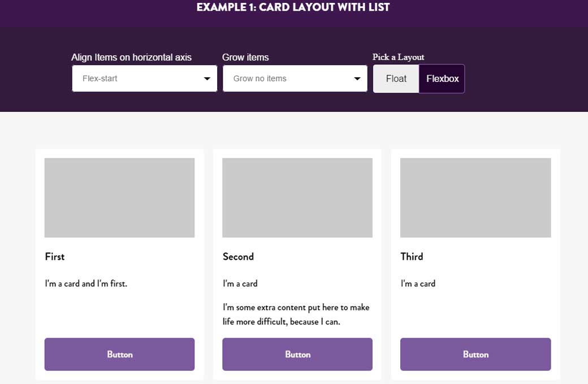Click the Example 1 header title

click(293, 7)
